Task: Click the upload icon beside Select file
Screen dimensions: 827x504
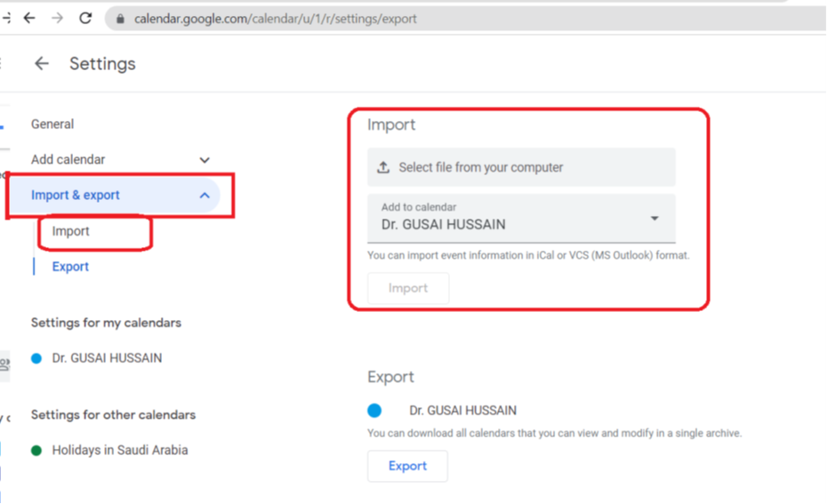Action: [384, 167]
